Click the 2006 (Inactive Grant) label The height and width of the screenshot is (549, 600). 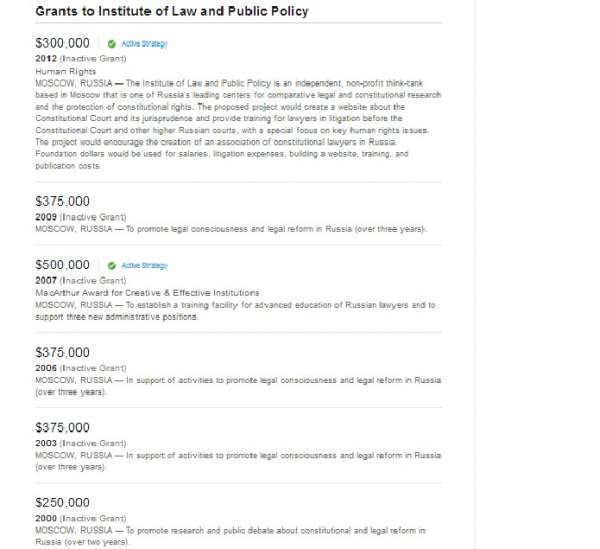[80, 367]
